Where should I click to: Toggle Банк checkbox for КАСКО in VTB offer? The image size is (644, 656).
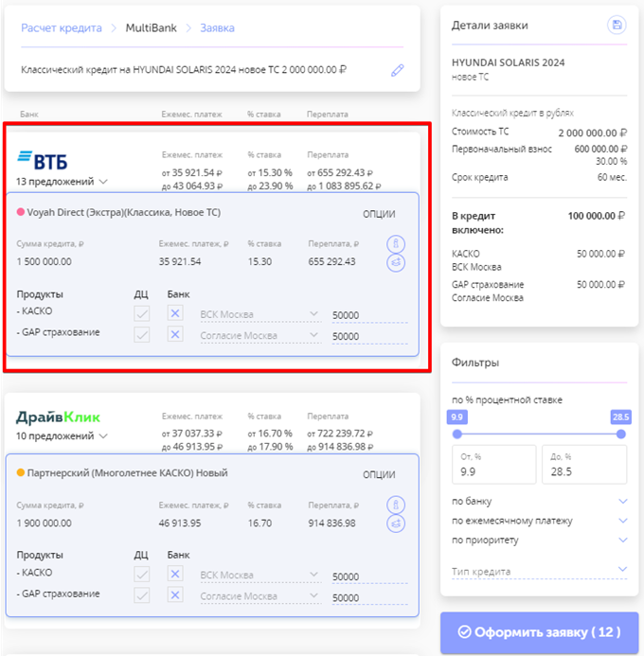(175, 314)
